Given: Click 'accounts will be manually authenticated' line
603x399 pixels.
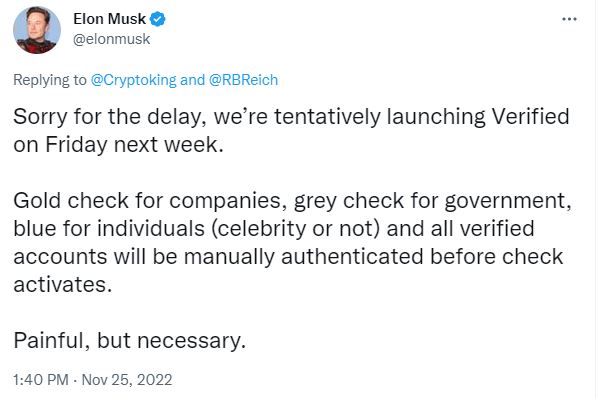Looking at the screenshot, I should pyautogui.click(x=288, y=257).
